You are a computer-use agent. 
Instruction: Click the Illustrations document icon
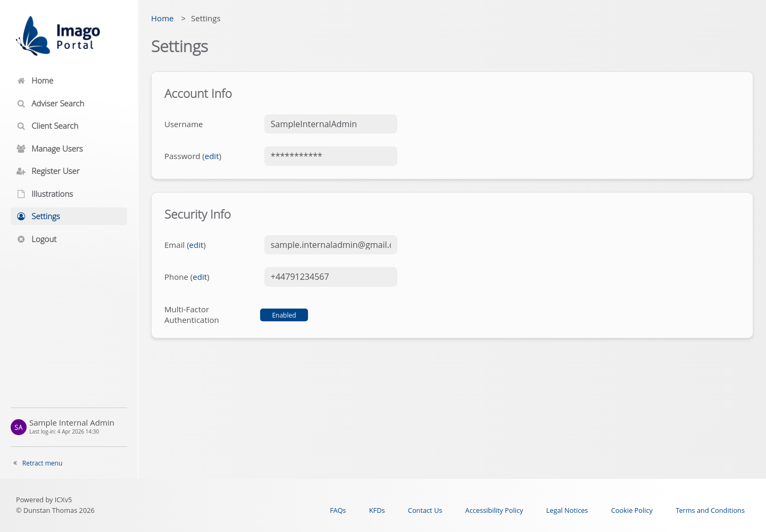pos(21,194)
